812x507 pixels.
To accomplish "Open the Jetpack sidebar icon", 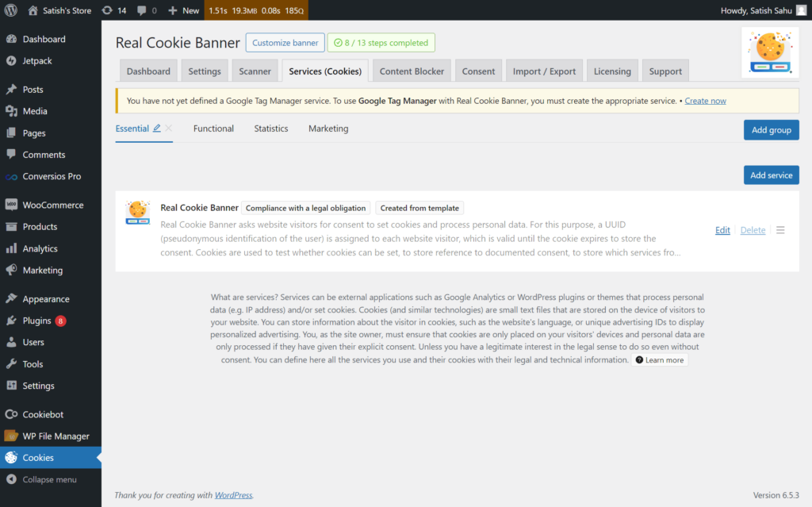I will tap(11, 60).
